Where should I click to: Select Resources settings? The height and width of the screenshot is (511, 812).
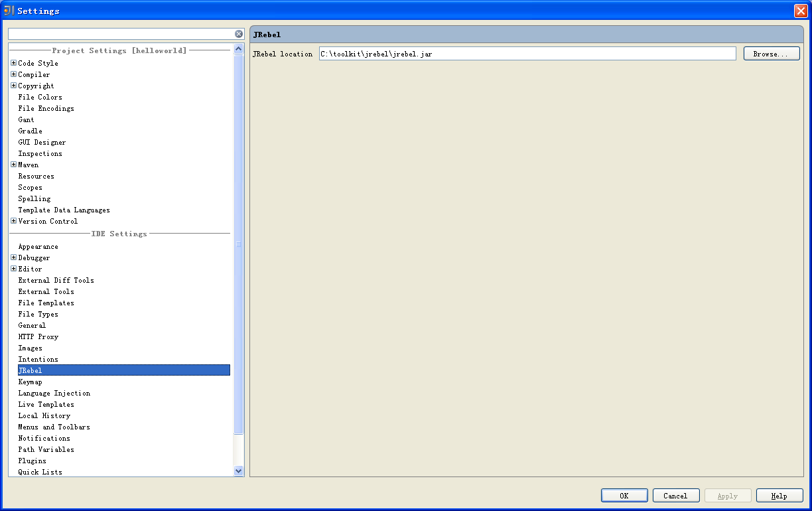[x=36, y=176]
